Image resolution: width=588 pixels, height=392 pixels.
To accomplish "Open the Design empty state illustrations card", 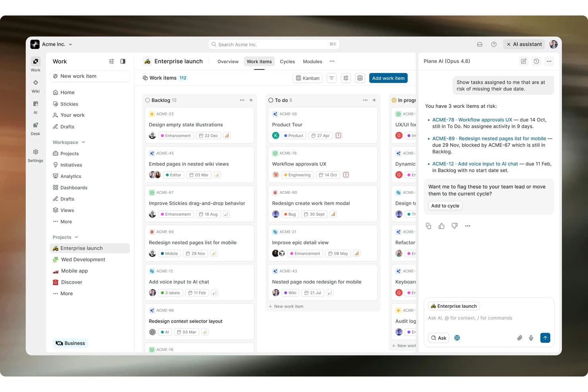I will (199, 125).
